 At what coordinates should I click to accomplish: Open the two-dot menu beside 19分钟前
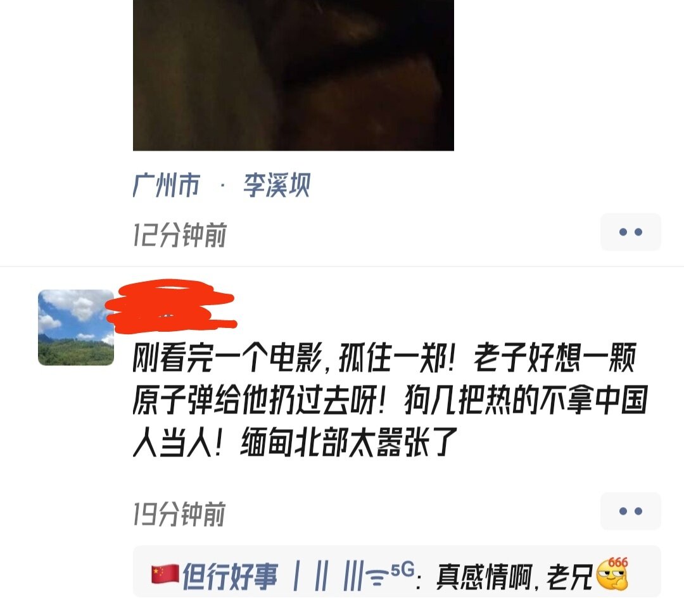pyautogui.click(x=630, y=511)
